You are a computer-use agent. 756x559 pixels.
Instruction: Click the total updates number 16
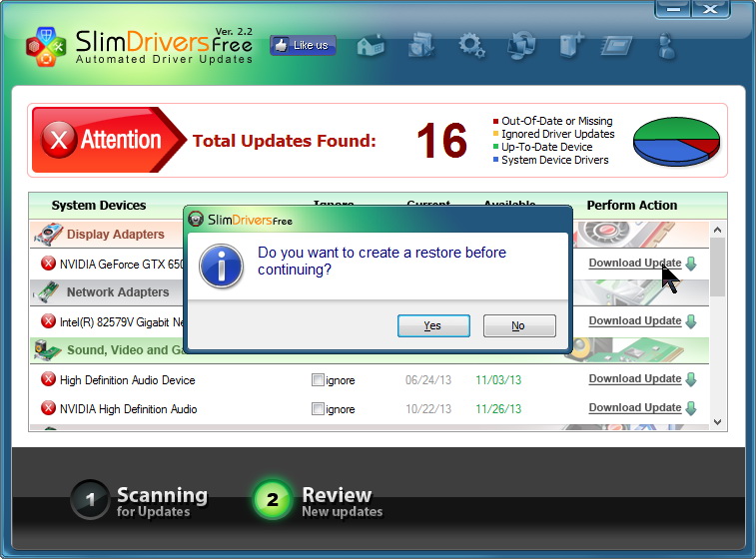441,141
